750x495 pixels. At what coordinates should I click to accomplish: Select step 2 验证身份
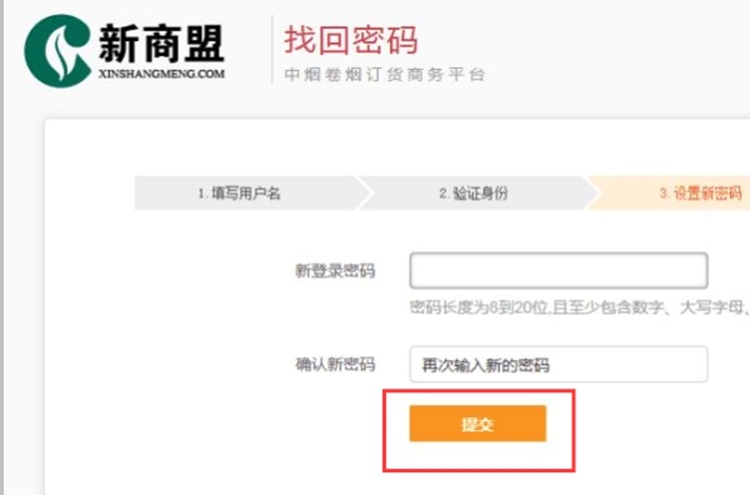tap(474, 193)
